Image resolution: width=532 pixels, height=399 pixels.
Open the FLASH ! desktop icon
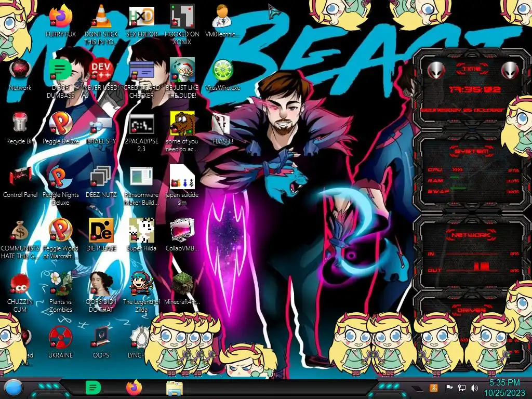coord(220,124)
